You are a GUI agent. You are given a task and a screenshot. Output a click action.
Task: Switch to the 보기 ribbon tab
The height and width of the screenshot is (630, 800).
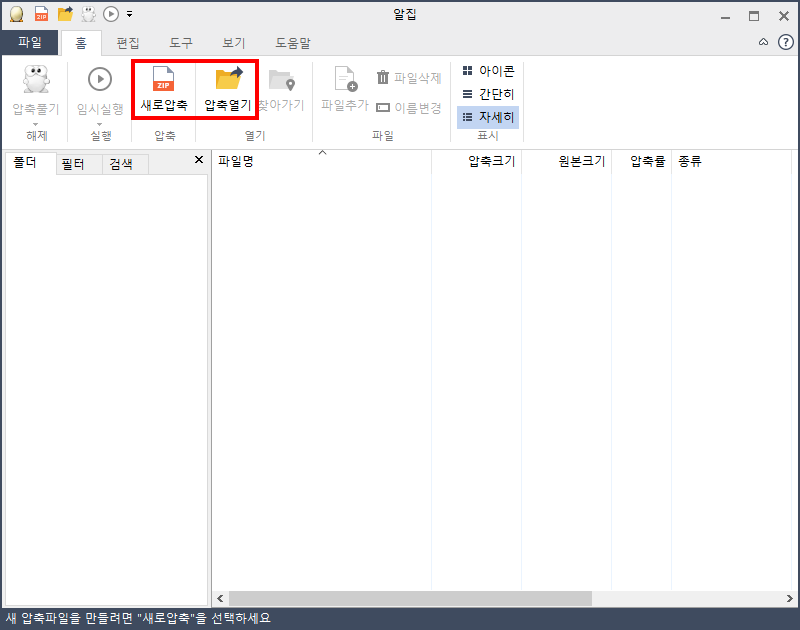(x=234, y=43)
